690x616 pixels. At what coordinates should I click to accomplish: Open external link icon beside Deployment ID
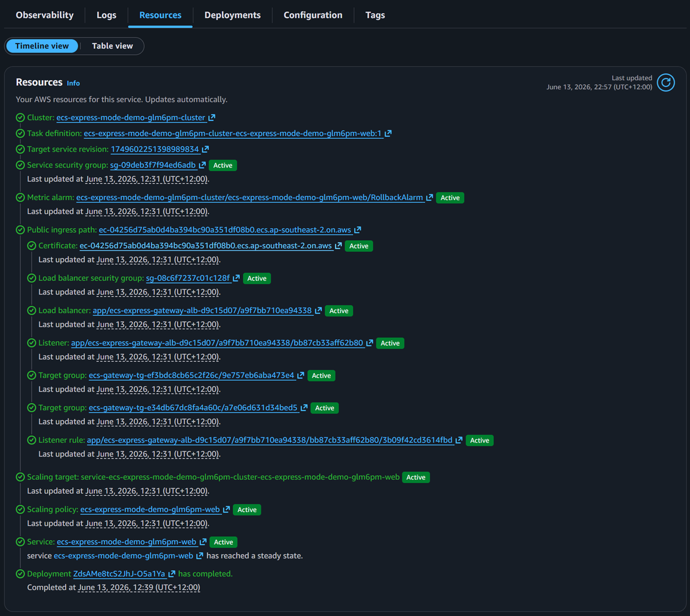pos(172,574)
